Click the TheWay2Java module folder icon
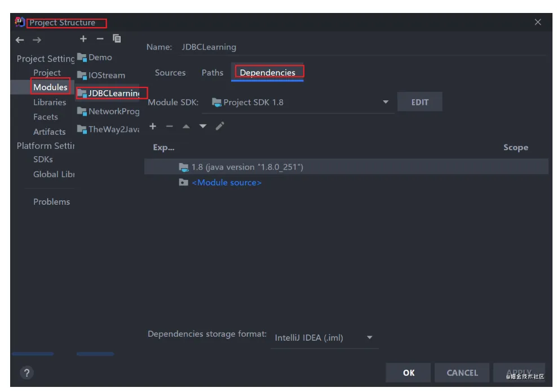557x392 pixels. tap(82, 129)
